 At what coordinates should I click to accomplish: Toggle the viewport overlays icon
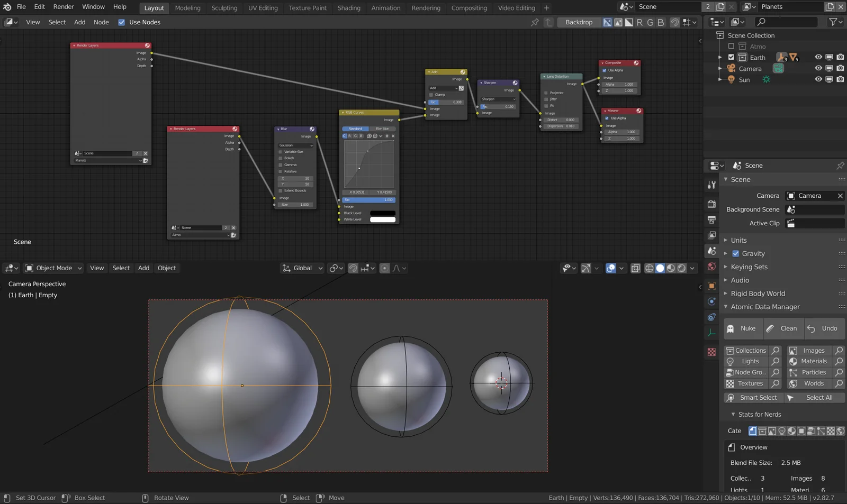(x=611, y=268)
